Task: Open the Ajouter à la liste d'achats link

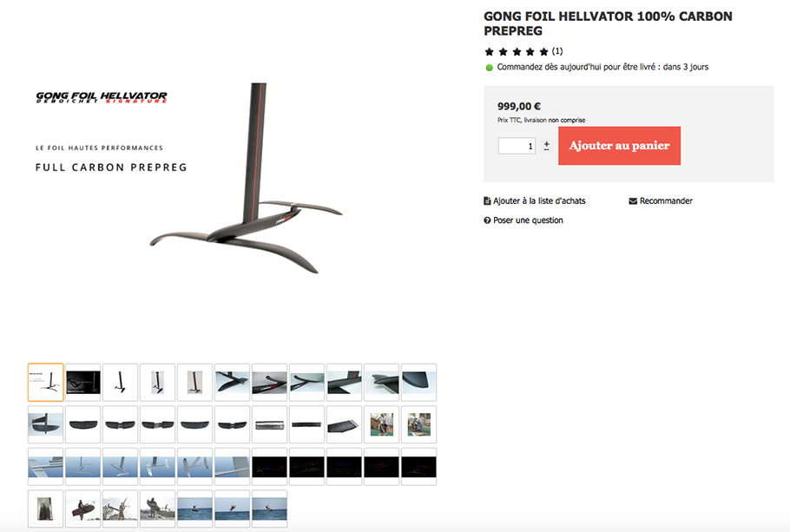Action: (x=539, y=201)
